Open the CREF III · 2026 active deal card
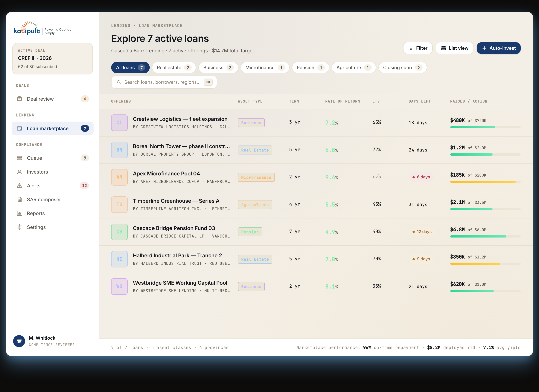This screenshot has height=392, width=539. 53,59
